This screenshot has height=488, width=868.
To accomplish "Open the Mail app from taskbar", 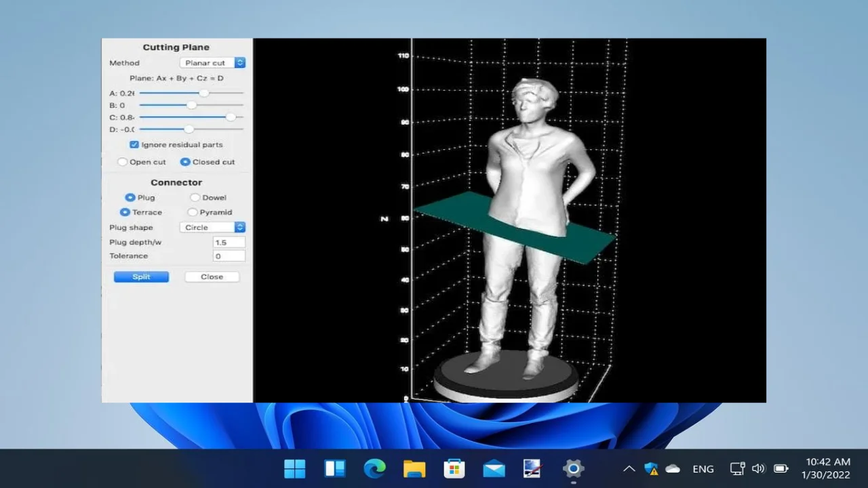I will click(494, 468).
